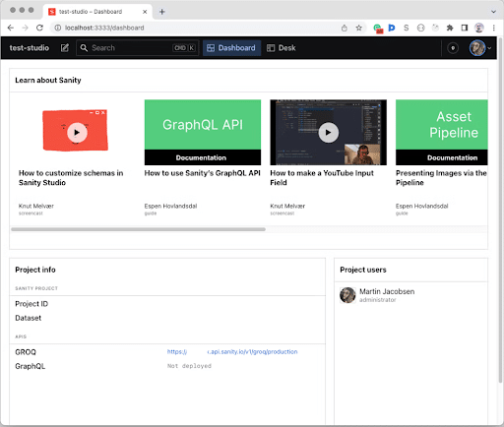Click the 'Not deployed' GraphQL status text
Viewport: 504px width, 427px height.
pos(189,366)
